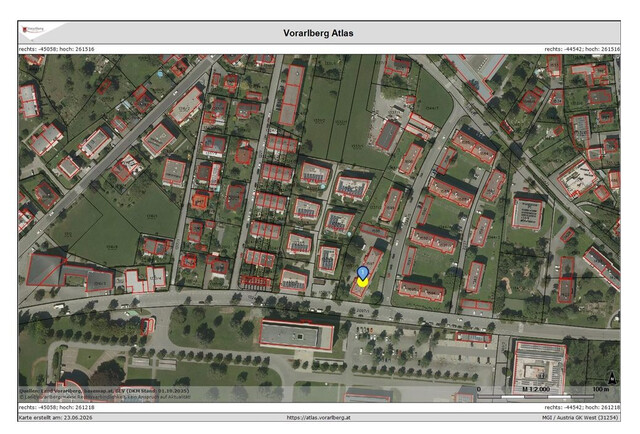Click 'MGI / Austria GK West (31254)' text
This screenshot has width=640, height=434.
(x=580, y=418)
